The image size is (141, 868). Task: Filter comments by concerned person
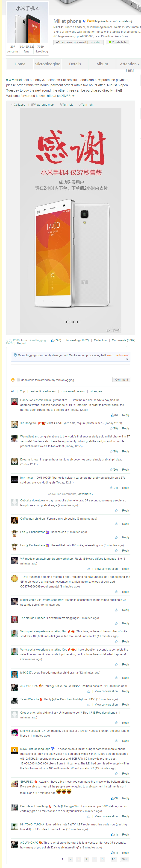click(73, 392)
